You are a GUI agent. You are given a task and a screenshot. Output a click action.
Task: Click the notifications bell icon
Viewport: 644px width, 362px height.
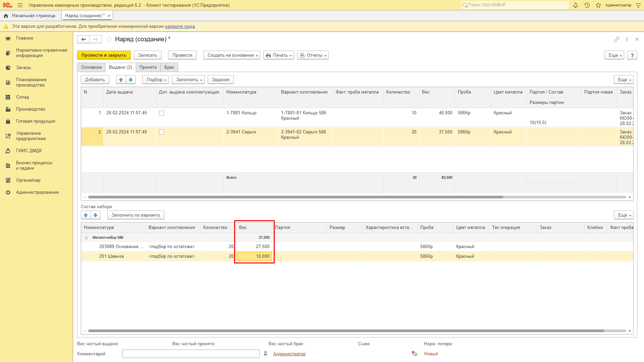click(x=576, y=5)
